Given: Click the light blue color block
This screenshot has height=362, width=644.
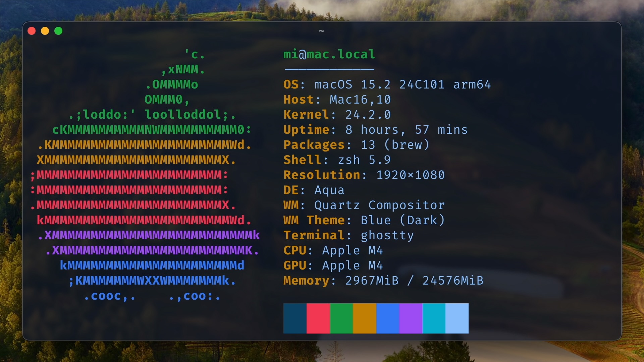Looking at the screenshot, I should [x=457, y=318].
